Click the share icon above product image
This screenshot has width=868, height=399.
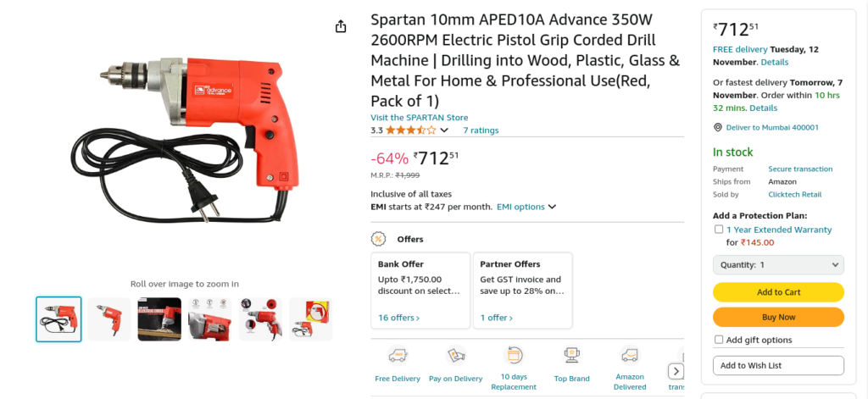341,26
